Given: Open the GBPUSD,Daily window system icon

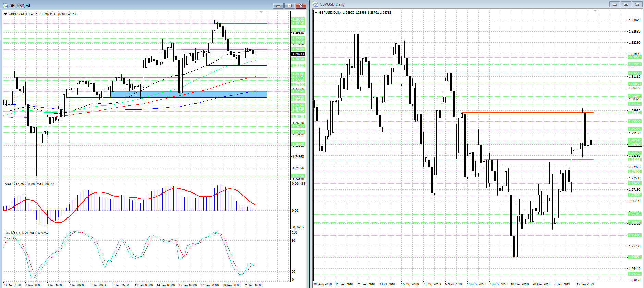Looking at the screenshot, I should [315, 4].
